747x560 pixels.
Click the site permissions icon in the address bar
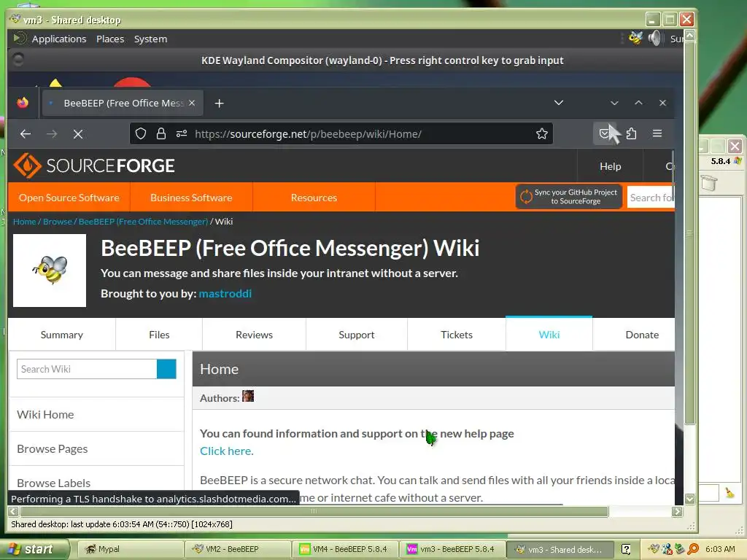coord(182,134)
